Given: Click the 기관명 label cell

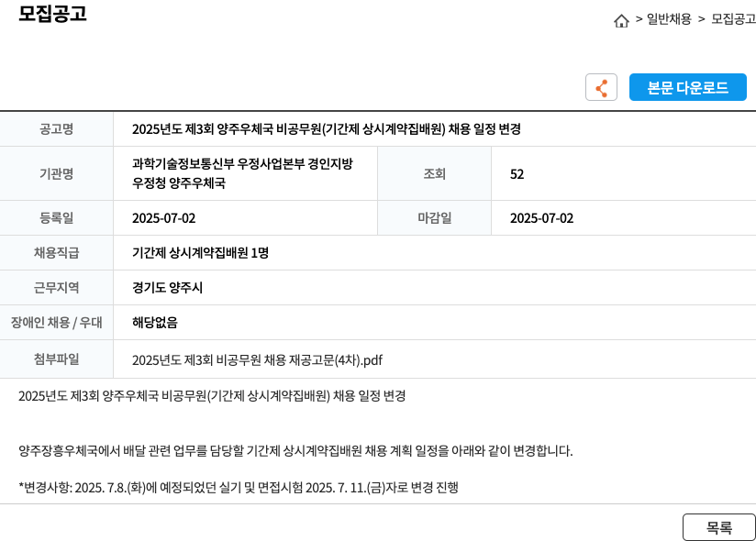Looking at the screenshot, I should pyautogui.click(x=56, y=173).
